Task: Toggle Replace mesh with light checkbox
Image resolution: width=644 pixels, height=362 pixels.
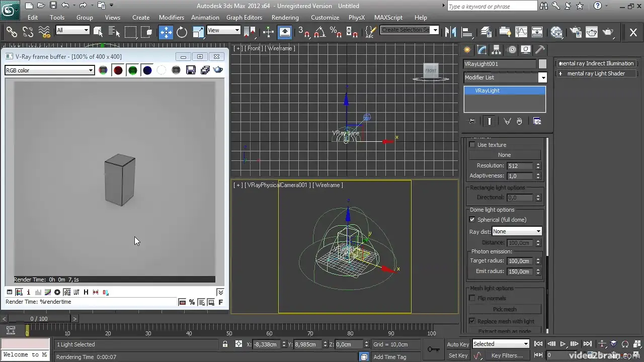Action: 472,321
